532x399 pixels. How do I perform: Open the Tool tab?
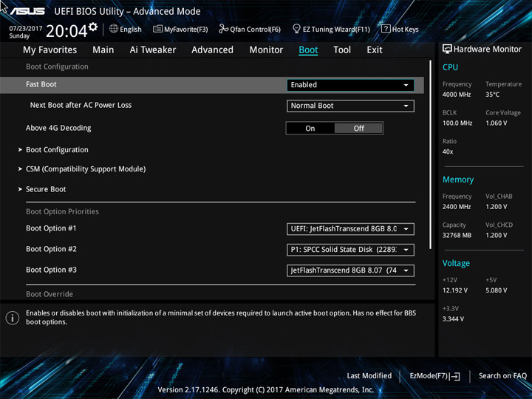(x=342, y=50)
